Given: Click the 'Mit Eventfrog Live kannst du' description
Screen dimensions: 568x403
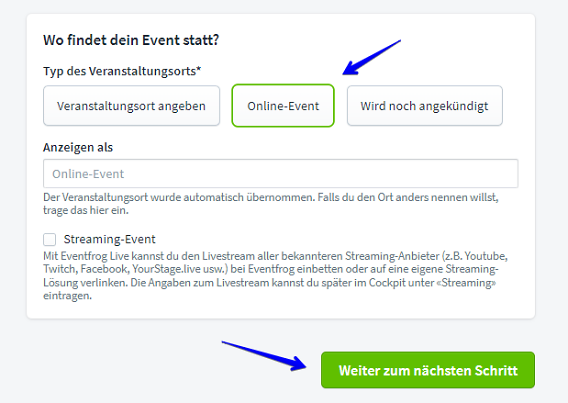Looking at the screenshot, I should [x=275, y=276].
